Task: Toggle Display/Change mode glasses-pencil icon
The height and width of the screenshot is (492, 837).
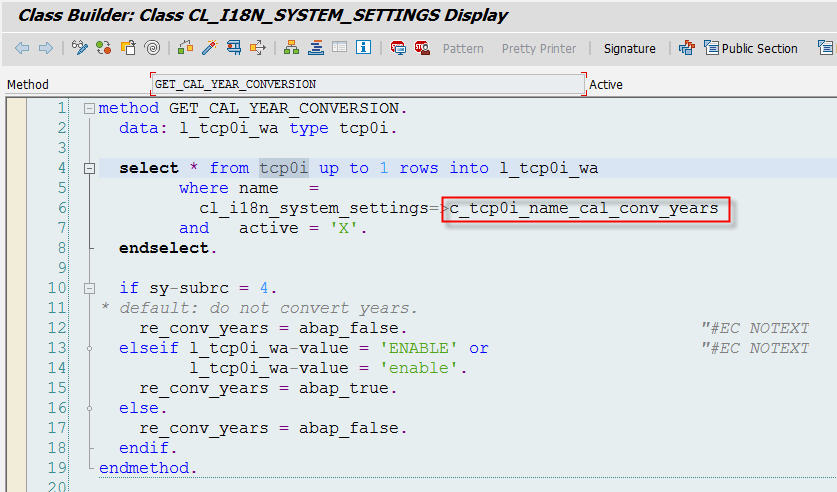Action: (x=80, y=48)
